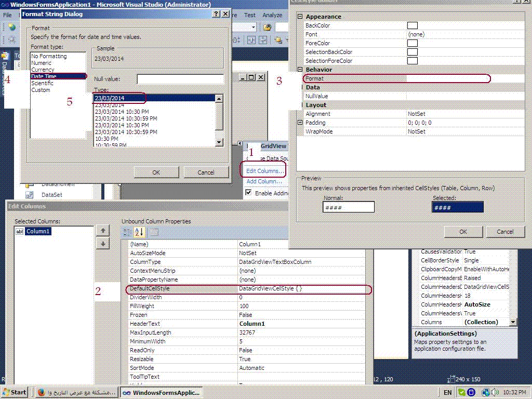Switch property grid to alphabetical sort
The height and width of the screenshot is (399, 532).
coord(139,232)
